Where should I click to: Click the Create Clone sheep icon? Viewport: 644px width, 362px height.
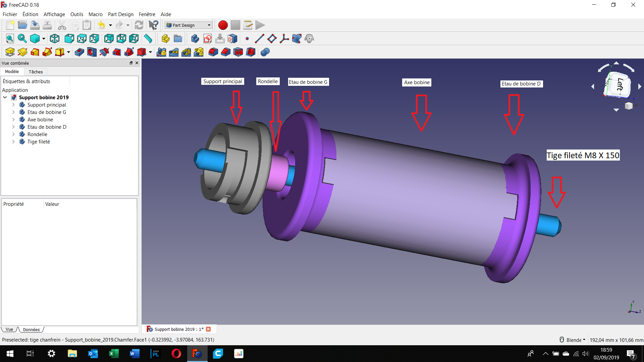pos(309,39)
